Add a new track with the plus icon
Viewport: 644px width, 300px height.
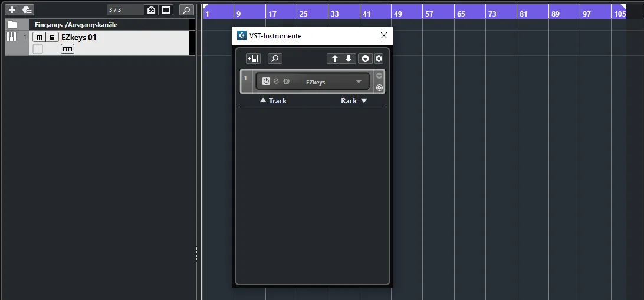click(x=12, y=10)
